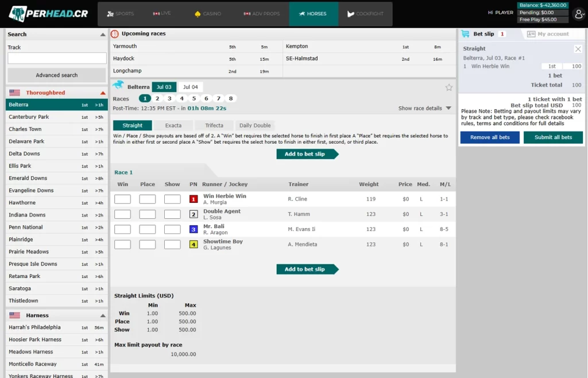Open the My account panel icon
Viewport: 588px width, 378px height.
click(x=531, y=34)
